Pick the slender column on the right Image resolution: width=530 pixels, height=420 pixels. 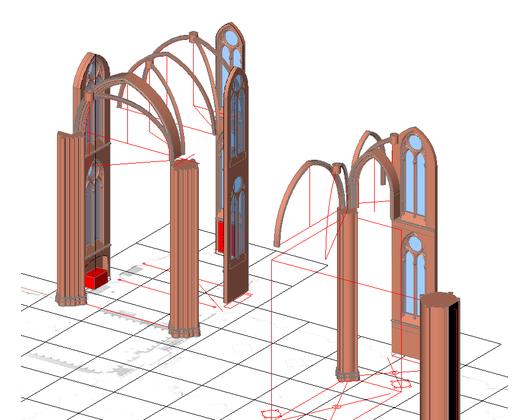coord(347,294)
